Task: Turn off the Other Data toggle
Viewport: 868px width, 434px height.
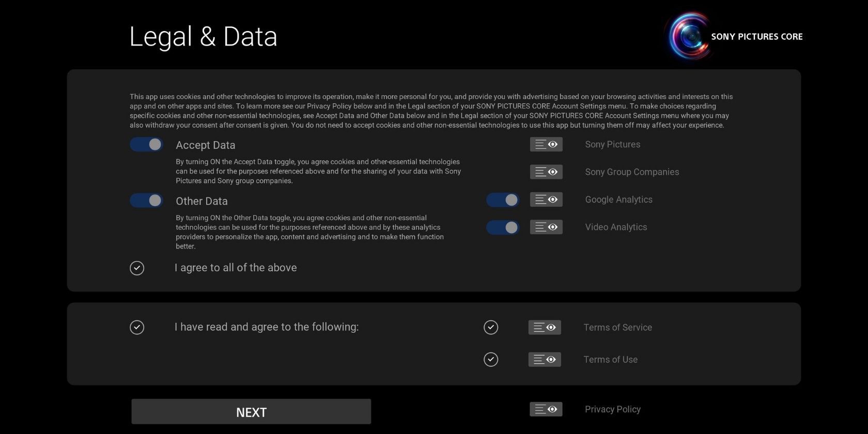Action: 146,200
